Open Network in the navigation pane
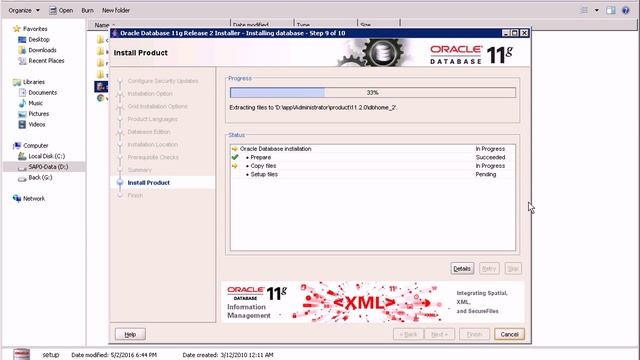640x360 pixels. (34, 198)
